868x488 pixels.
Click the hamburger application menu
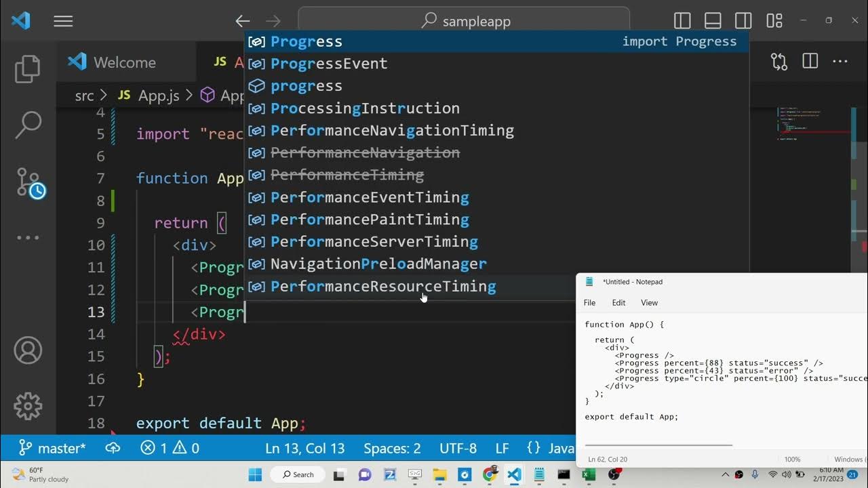pyautogui.click(x=63, y=22)
